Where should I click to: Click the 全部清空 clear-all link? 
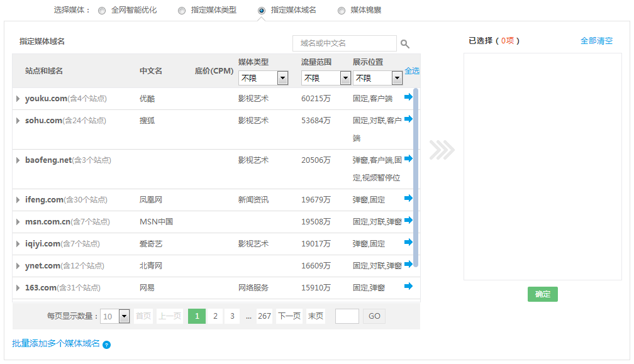coord(596,40)
